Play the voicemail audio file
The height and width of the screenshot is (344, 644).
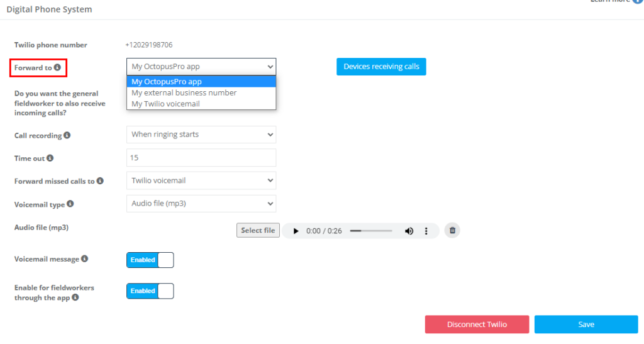click(x=296, y=231)
